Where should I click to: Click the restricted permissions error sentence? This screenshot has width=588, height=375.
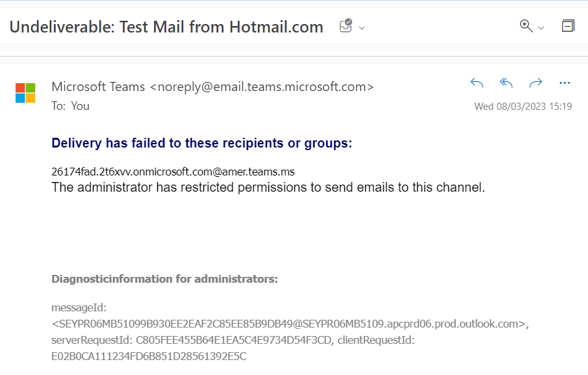click(268, 187)
